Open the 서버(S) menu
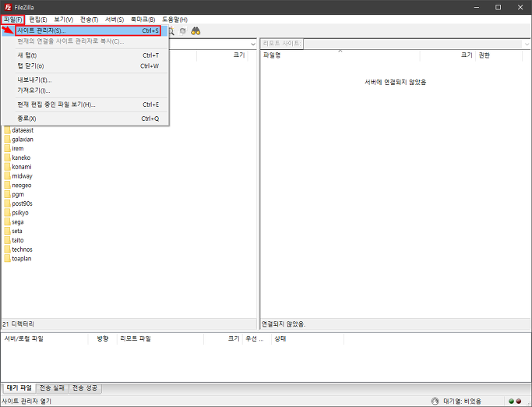 pos(115,19)
